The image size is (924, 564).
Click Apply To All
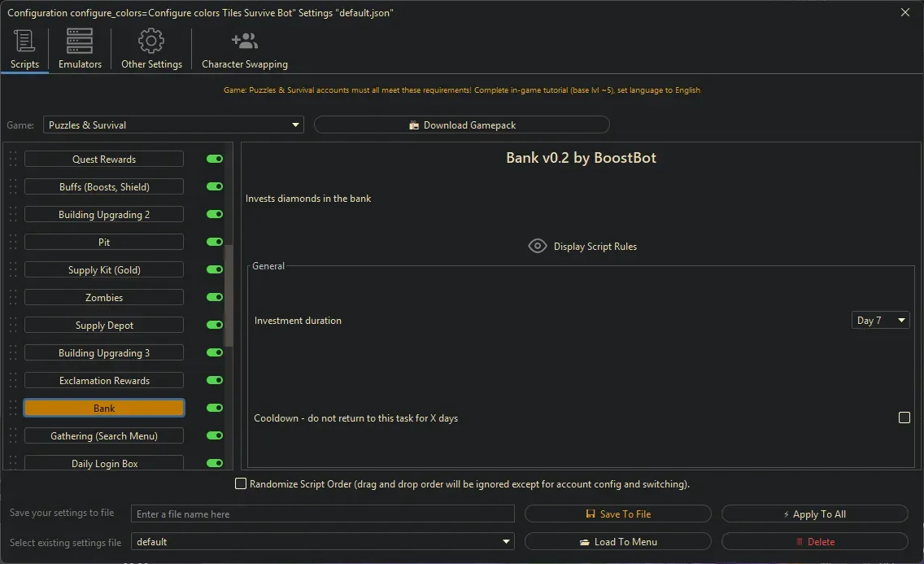pos(813,514)
